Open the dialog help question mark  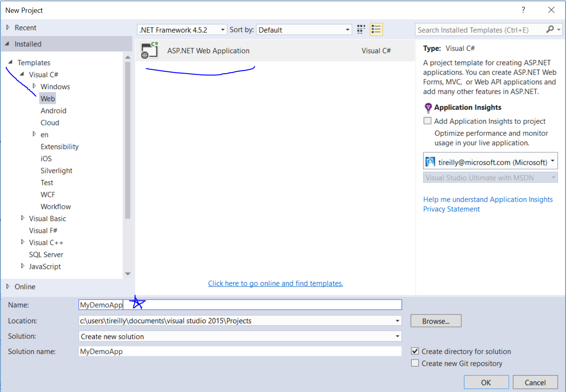pos(523,10)
